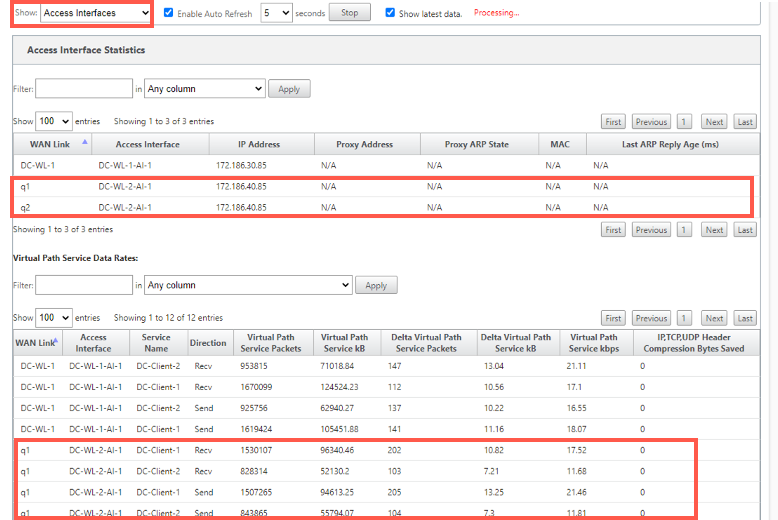The image size is (778, 520).
Task: Open the Show Access Interfaces dropdown
Action: tap(96, 13)
